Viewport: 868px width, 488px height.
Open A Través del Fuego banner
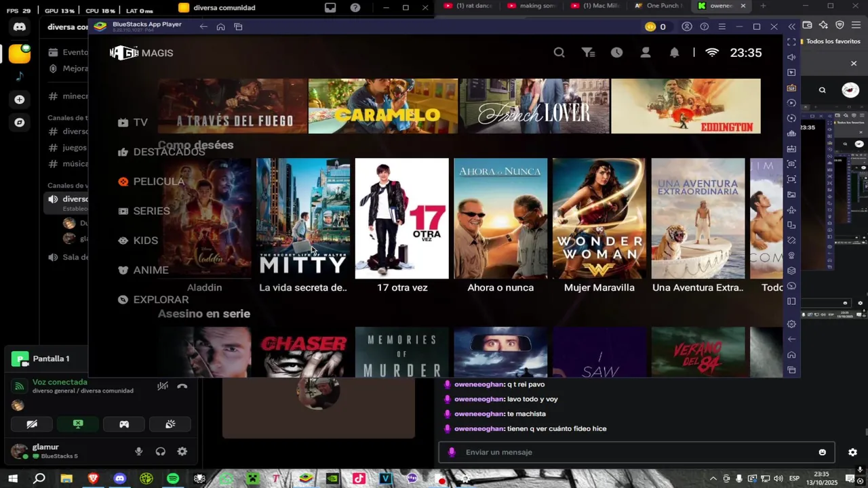233,106
